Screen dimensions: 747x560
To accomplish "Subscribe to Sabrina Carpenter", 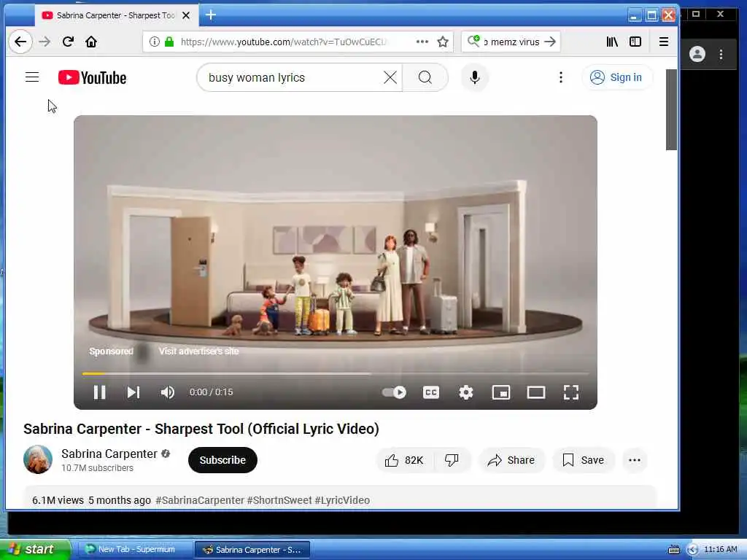I will click(x=222, y=460).
